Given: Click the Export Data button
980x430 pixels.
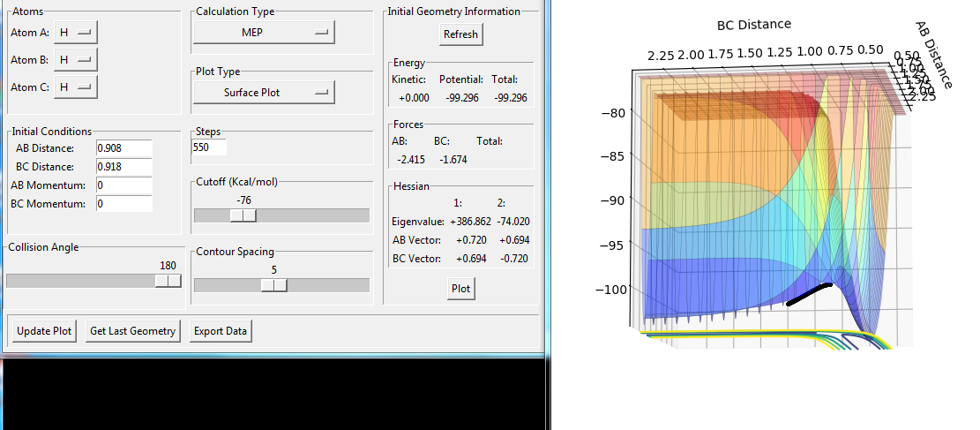Looking at the screenshot, I should coord(221,331).
